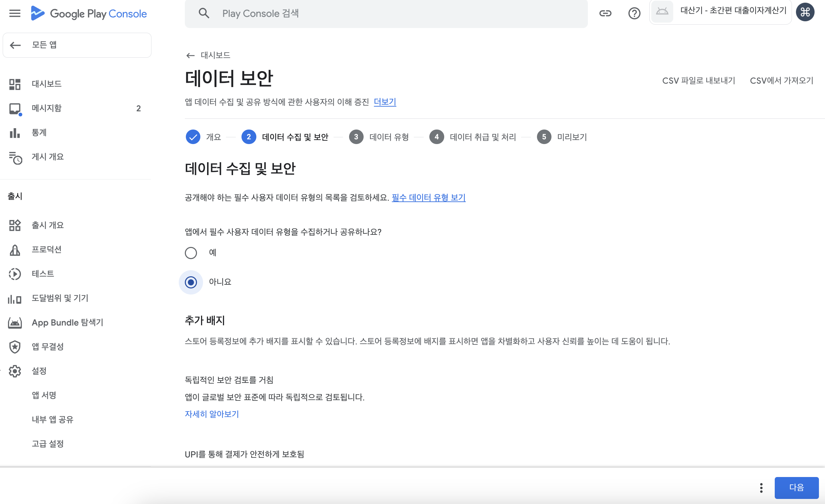The width and height of the screenshot is (825, 504).
Task: Open 통계 statistics in sidebar
Action: [x=39, y=133]
